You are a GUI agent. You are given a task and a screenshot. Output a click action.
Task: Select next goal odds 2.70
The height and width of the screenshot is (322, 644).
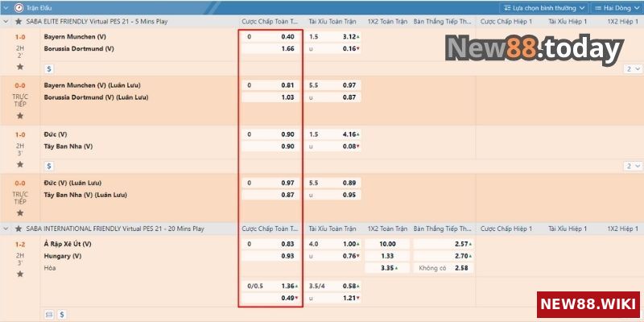click(444, 256)
